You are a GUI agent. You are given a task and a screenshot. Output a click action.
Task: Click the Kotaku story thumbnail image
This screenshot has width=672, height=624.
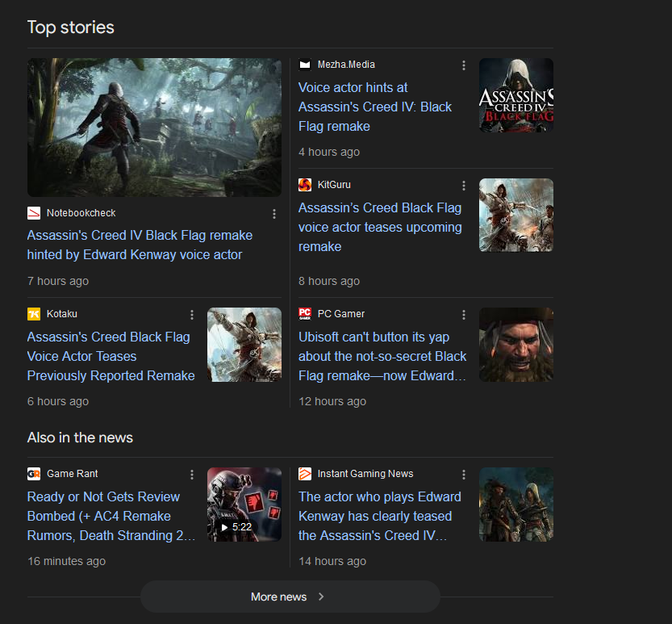pyautogui.click(x=244, y=345)
